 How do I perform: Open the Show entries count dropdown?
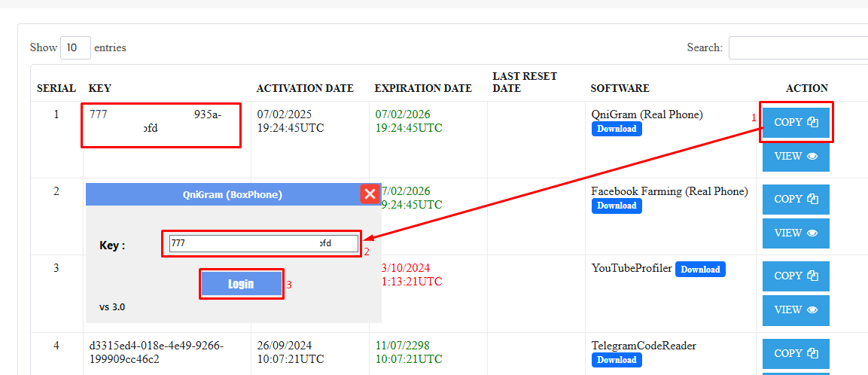75,47
